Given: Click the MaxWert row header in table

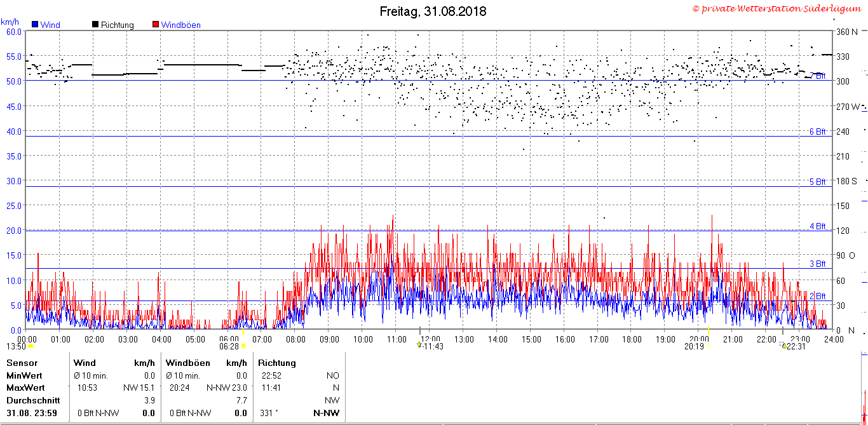Looking at the screenshot, I should pyautogui.click(x=25, y=388).
